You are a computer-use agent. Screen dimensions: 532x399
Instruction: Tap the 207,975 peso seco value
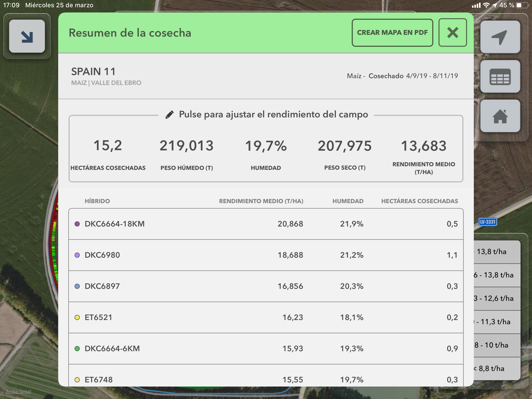(345, 146)
